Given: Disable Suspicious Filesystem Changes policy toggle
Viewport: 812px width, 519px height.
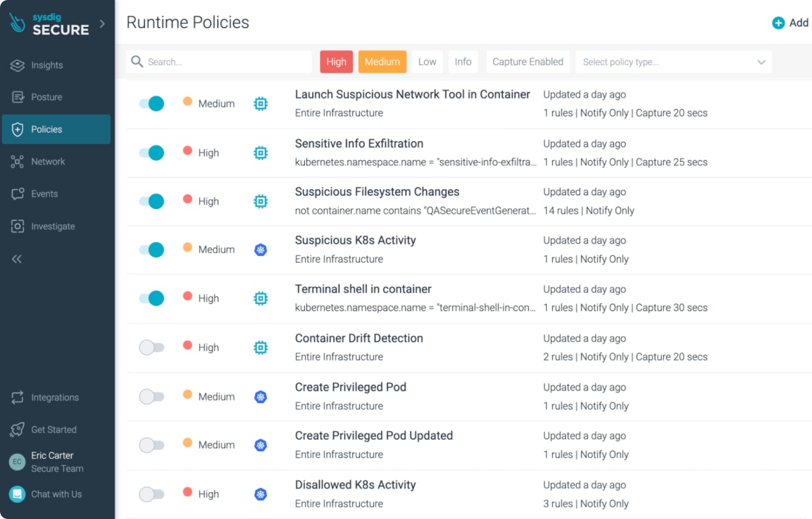Looking at the screenshot, I should click(x=152, y=201).
